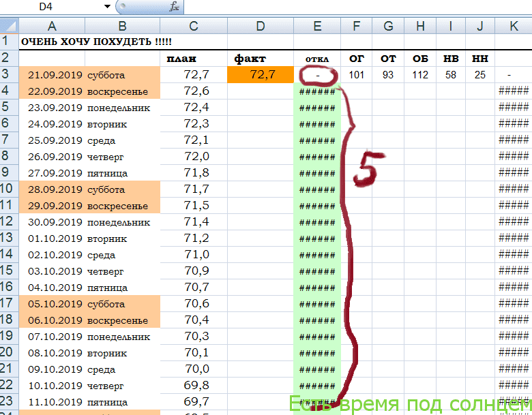Click the orange cell with fact value 72,7
This screenshot has height=415, width=532.
261,74
